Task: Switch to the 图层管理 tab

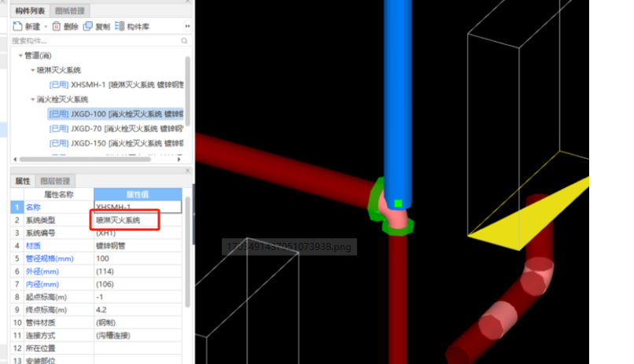Action: point(55,181)
